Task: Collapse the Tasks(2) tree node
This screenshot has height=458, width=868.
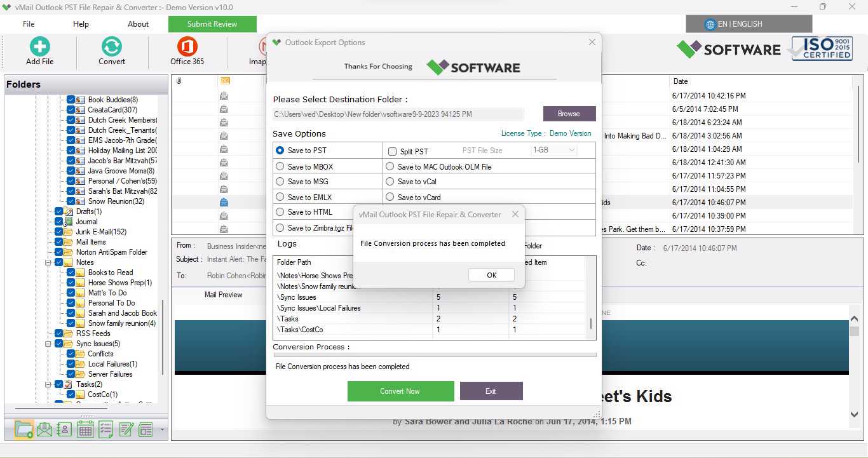Action: pyautogui.click(x=48, y=384)
